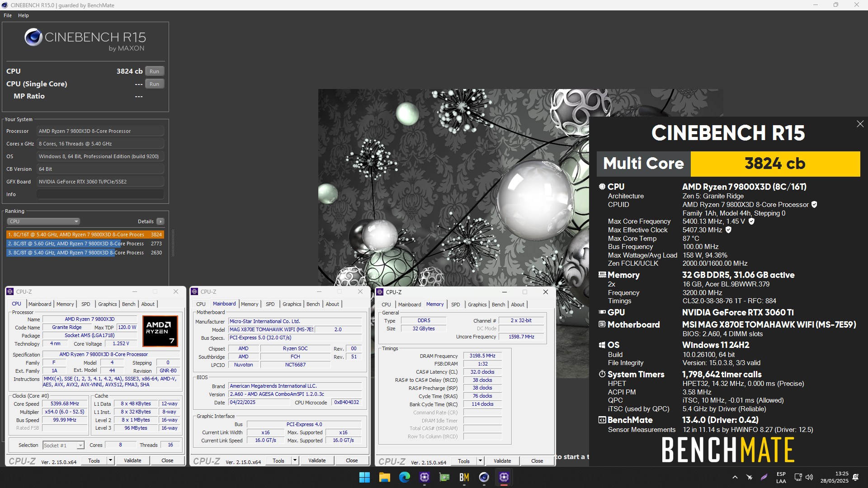Open the Help menu in Cinebench
Screen dimensions: 868x488
pyautogui.click(x=24, y=15)
